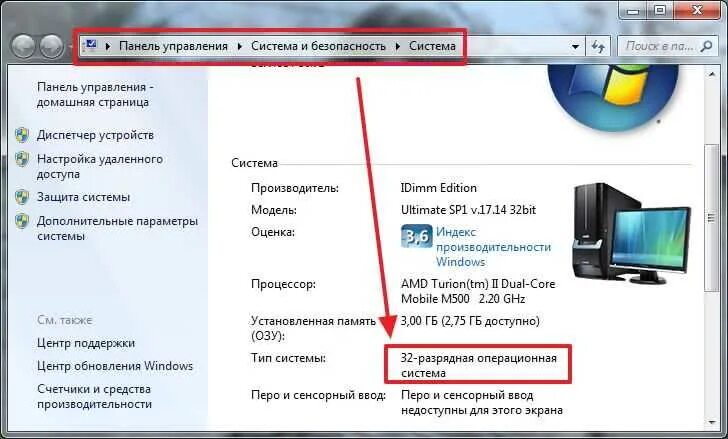Image resolution: width=728 pixels, height=439 pixels.
Task: Expand the arrow before Панель управления breadcrumb
Action: point(108,46)
